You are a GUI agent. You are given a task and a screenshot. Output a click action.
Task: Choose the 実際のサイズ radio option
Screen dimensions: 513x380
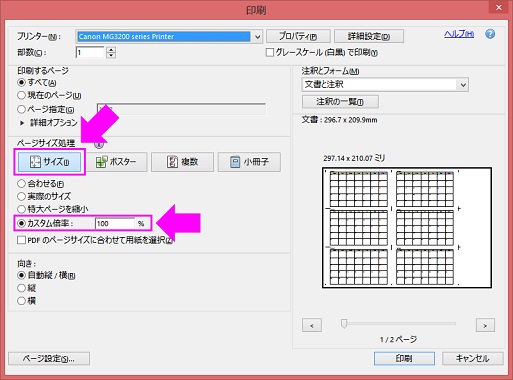tap(21, 196)
